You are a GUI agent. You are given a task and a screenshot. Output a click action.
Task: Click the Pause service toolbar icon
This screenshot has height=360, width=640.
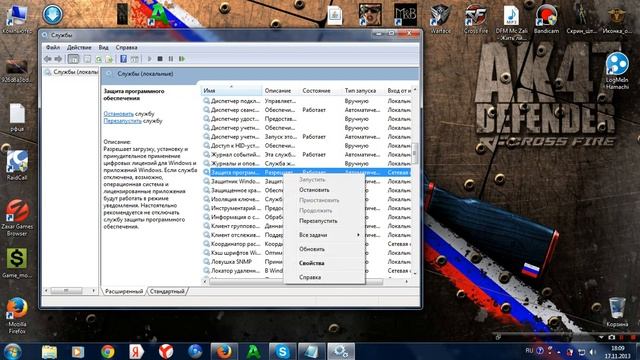click(171, 59)
